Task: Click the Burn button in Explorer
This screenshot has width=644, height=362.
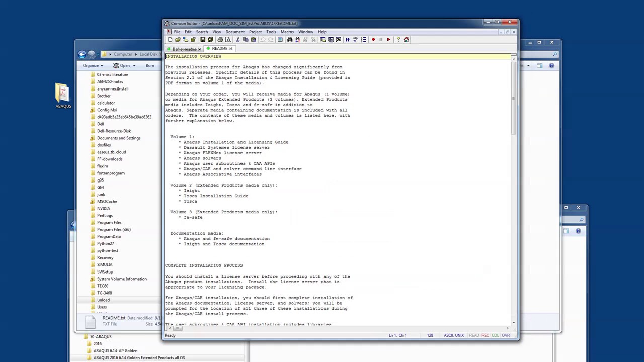Action: click(x=150, y=65)
